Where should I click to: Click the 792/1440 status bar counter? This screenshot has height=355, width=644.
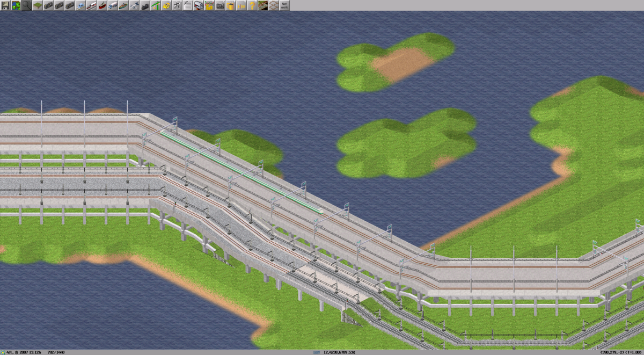click(56, 352)
